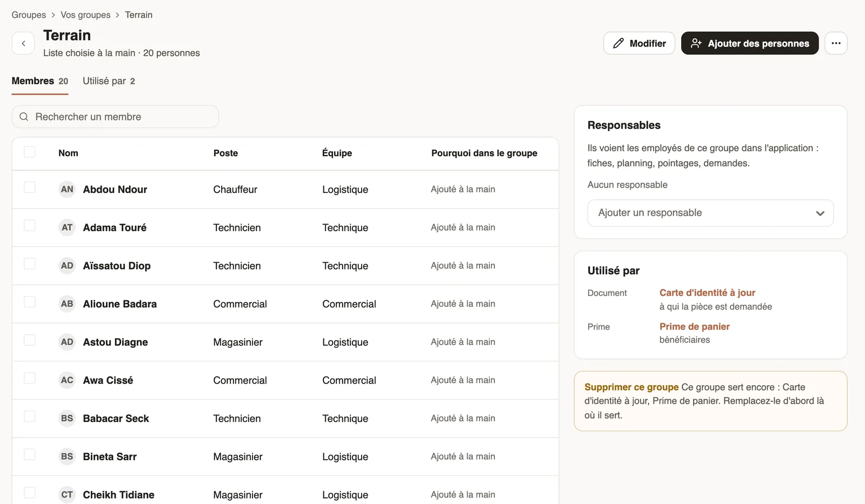Screen dimensions: 865x504
Task: Click the Équipe column header
Action: (337, 153)
